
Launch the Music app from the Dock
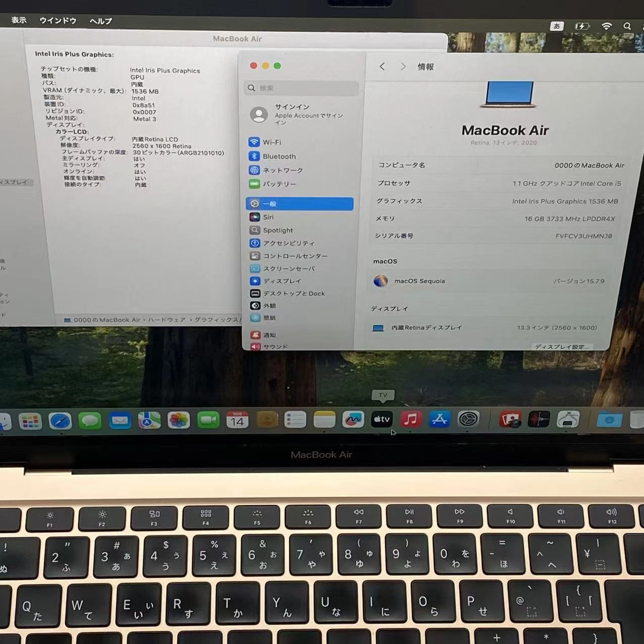point(411,419)
